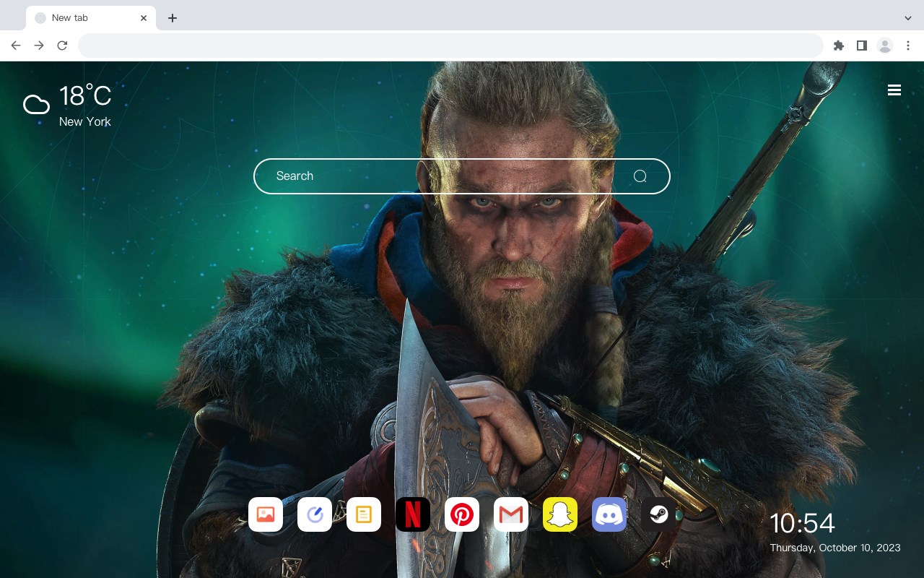Screen dimensions: 924x578
Task: Focus the browser address bar
Action: point(450,46)
